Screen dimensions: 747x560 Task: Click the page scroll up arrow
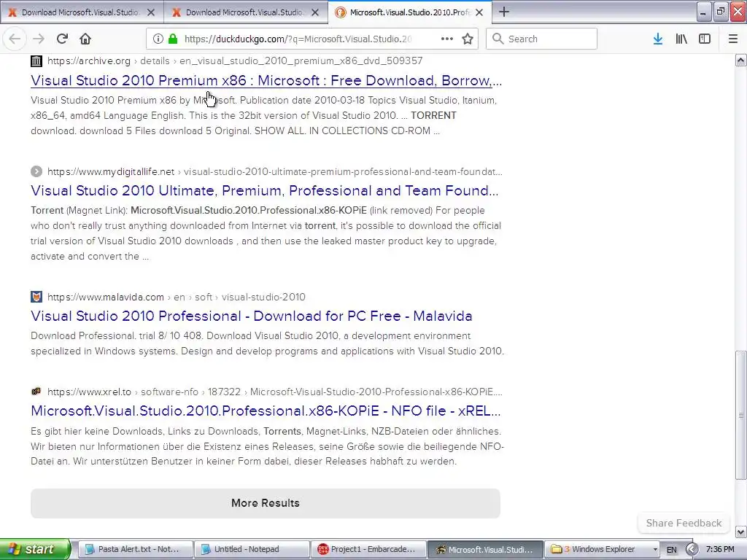tap(741, 60)
